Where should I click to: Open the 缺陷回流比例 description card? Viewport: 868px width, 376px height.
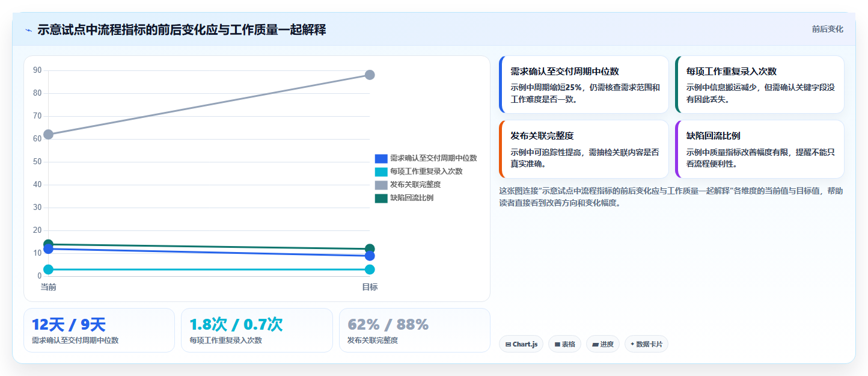point(759,149)
